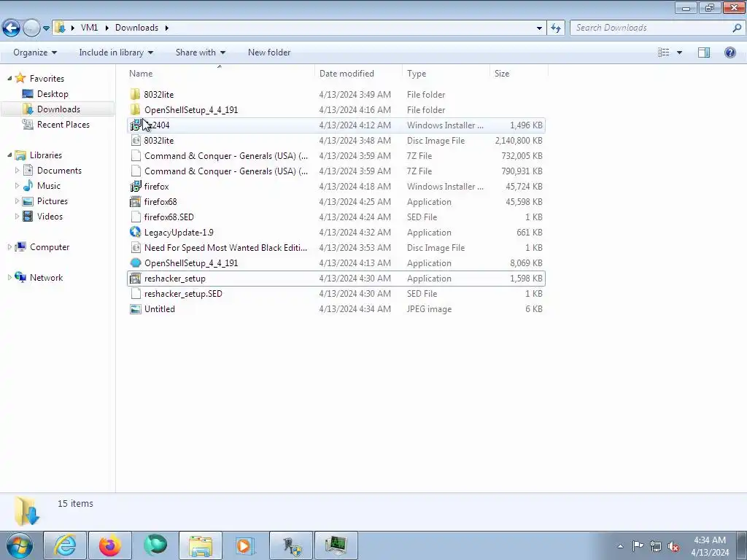The image size is (747, 560).
Task: Select the Untitled JPEG image icon
Action: pos(136,308)
